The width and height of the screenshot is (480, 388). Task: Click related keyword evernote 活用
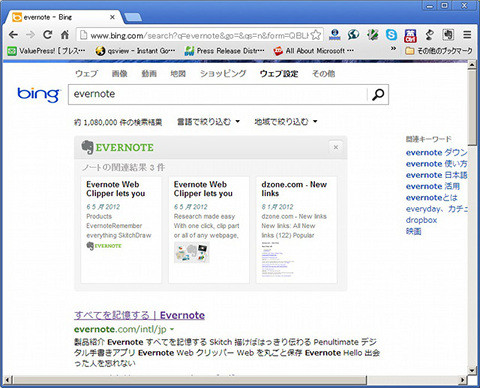433,186
